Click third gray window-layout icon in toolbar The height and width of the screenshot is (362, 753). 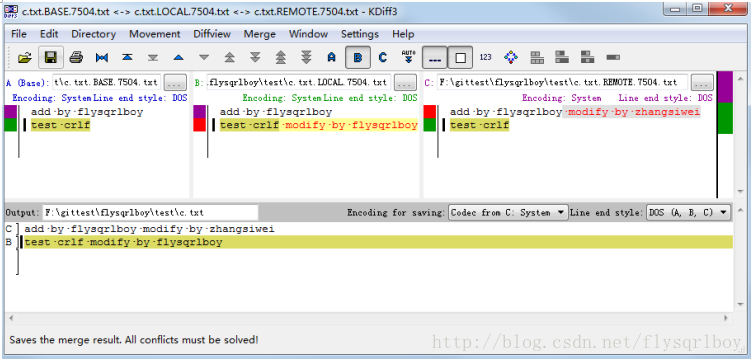point(588,58)
